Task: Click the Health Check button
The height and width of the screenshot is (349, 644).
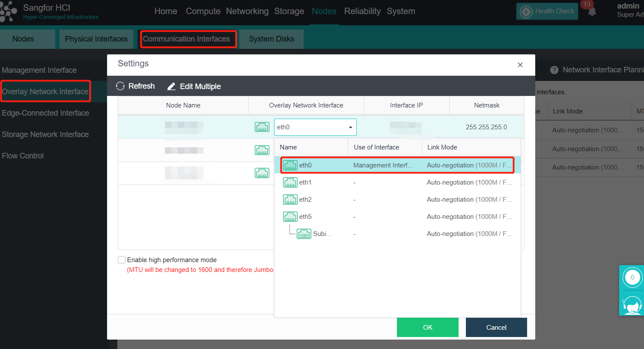Action: point(547,12)
